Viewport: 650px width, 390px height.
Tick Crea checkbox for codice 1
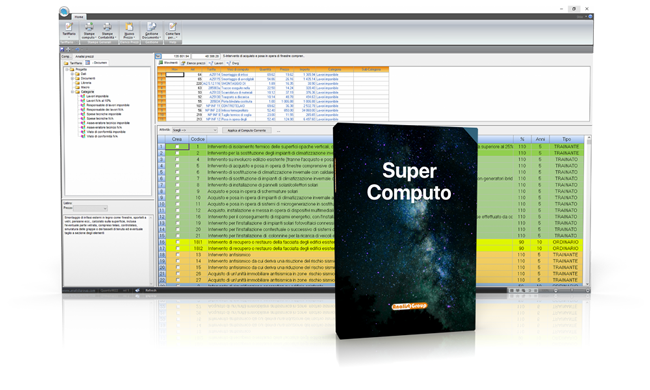[x=177, y=147]
